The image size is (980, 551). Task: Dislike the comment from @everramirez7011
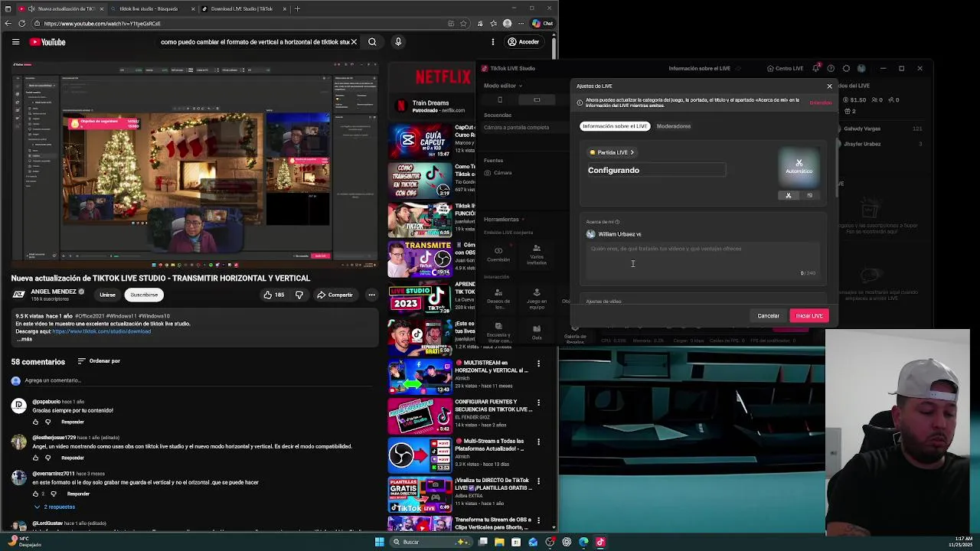point(54,494)
